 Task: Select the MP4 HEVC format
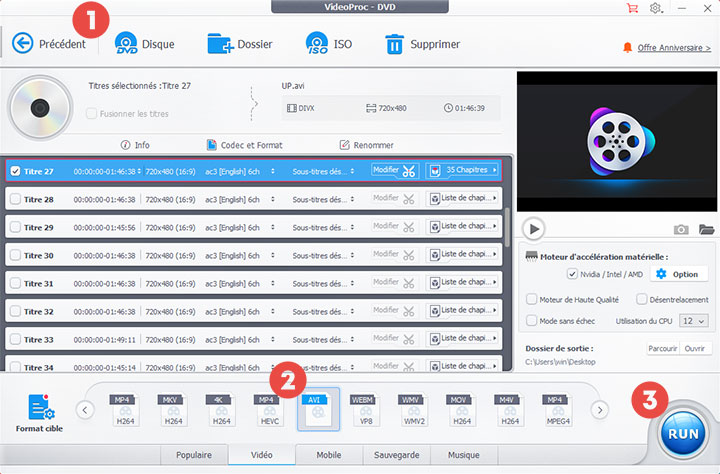(x=270, y=409)
